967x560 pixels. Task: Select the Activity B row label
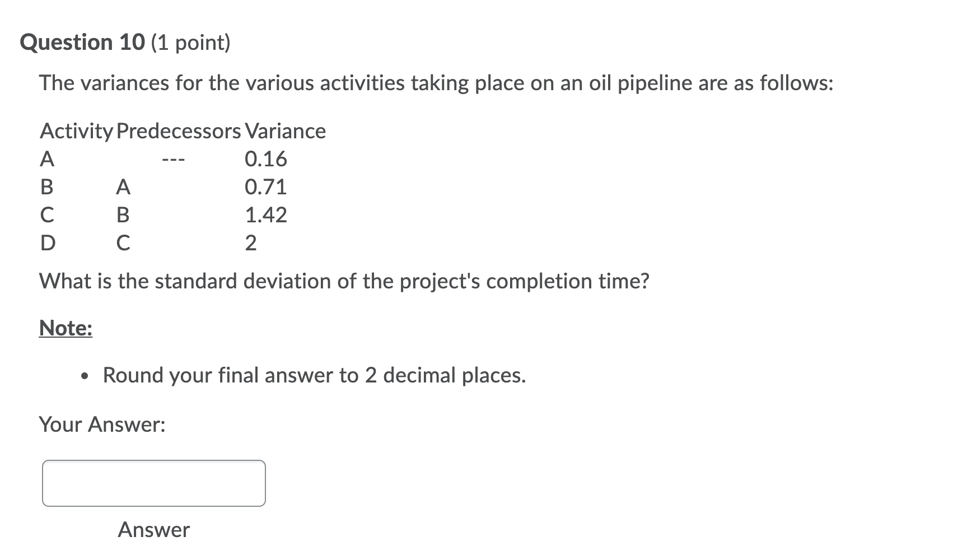[x=48, y=187]
